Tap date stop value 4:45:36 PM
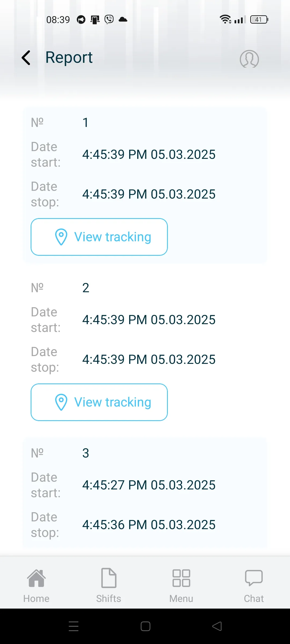The image size is (290, 644). 149,525
